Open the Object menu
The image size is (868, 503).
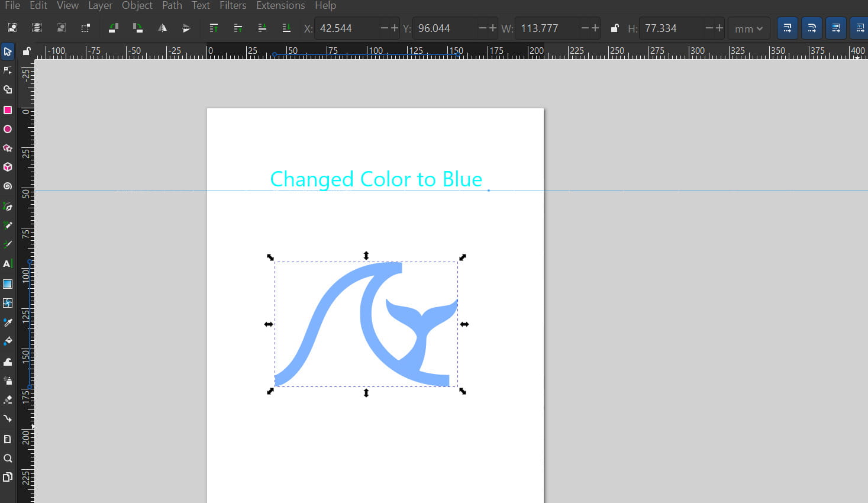137,5
